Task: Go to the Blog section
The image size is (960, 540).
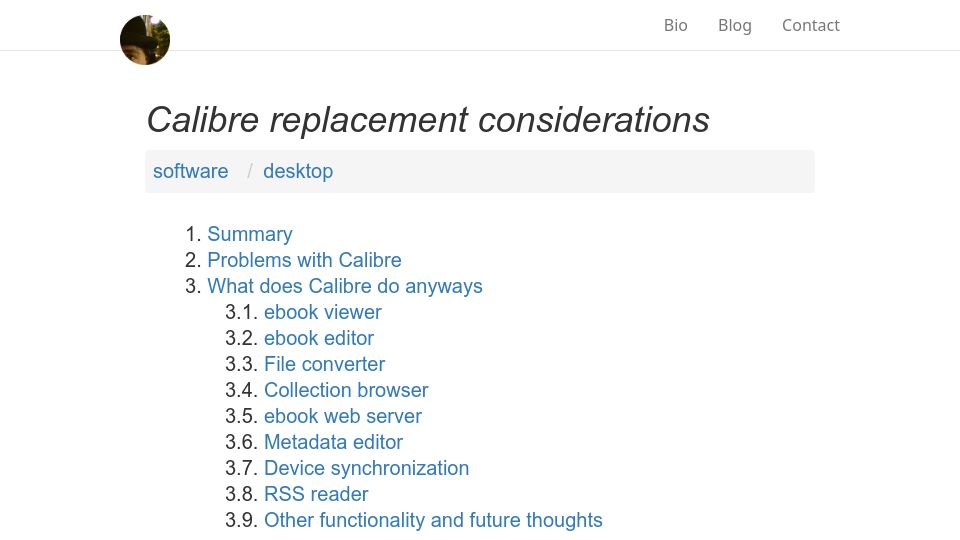Action: [x=735, y=25]
